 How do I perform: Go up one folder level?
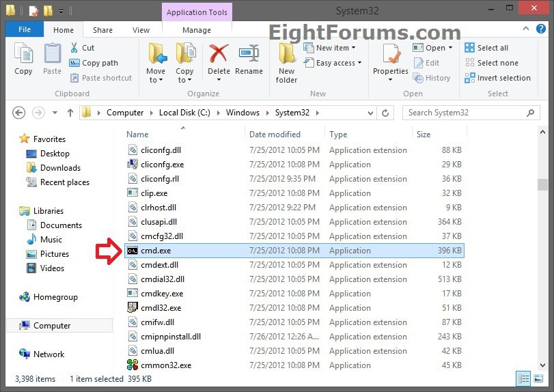(x=70, y=113)
